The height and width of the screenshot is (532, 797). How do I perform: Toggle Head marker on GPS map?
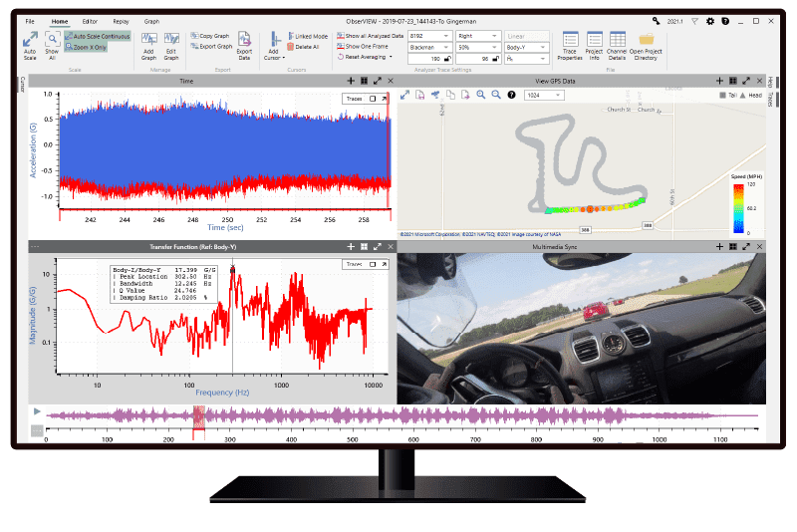tap(751, 95)
